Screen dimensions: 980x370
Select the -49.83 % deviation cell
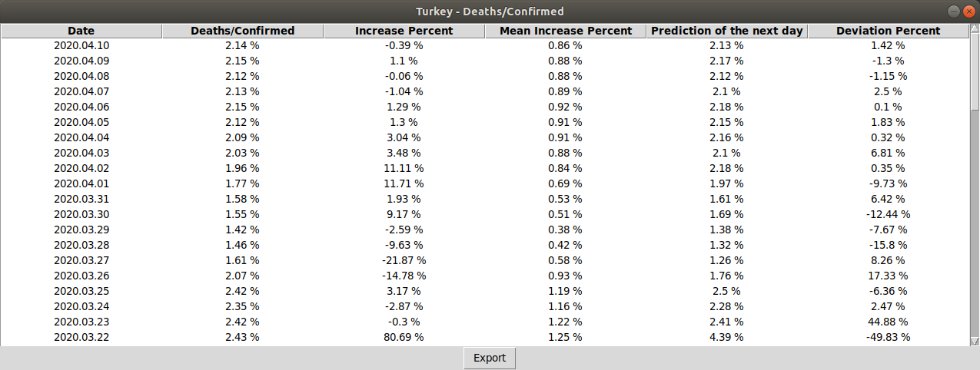pos(888,337)
